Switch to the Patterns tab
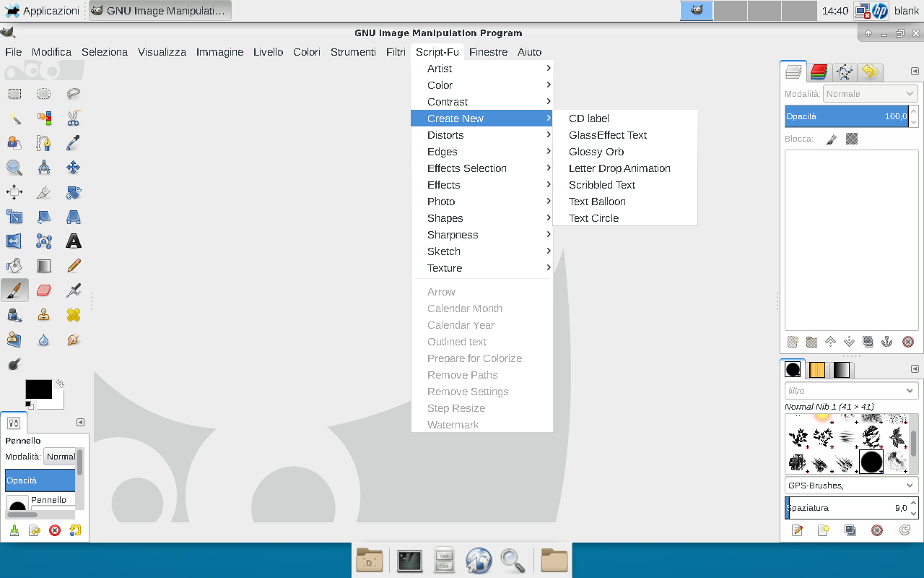The width and height of the screenshot is (924, 578). tap(817, 370)
